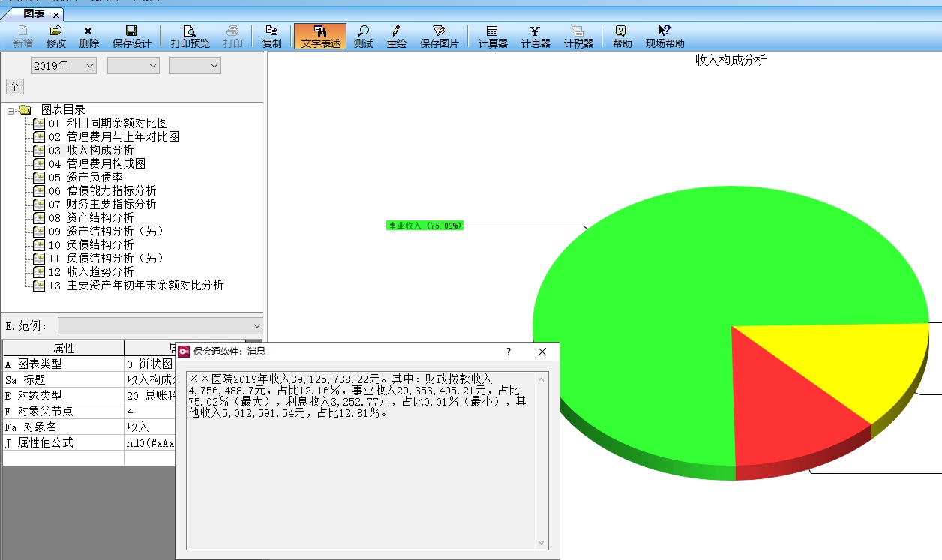The image size is (942, 560).
Task: Click the 复制 copy icon
Action: point(271,36)
